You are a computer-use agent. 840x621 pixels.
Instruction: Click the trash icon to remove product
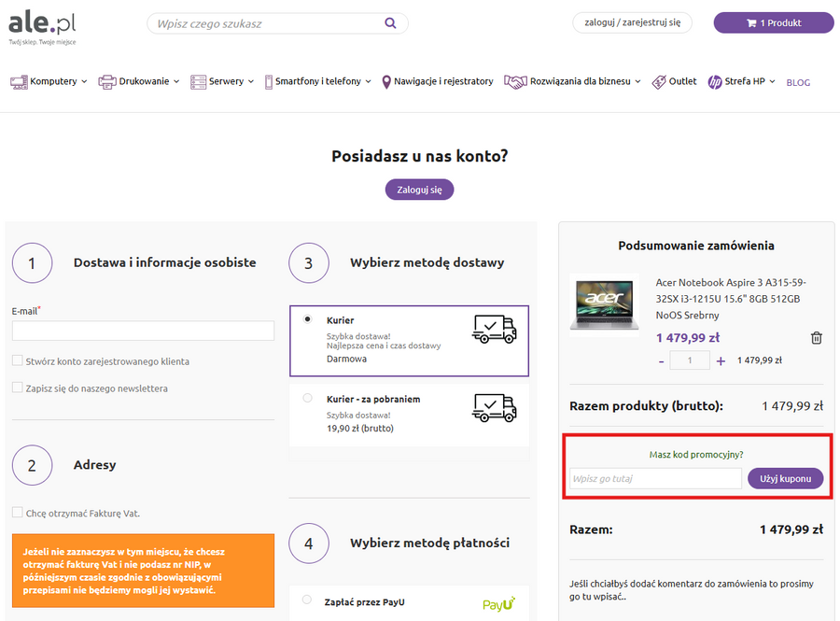(x=816, y=338)
